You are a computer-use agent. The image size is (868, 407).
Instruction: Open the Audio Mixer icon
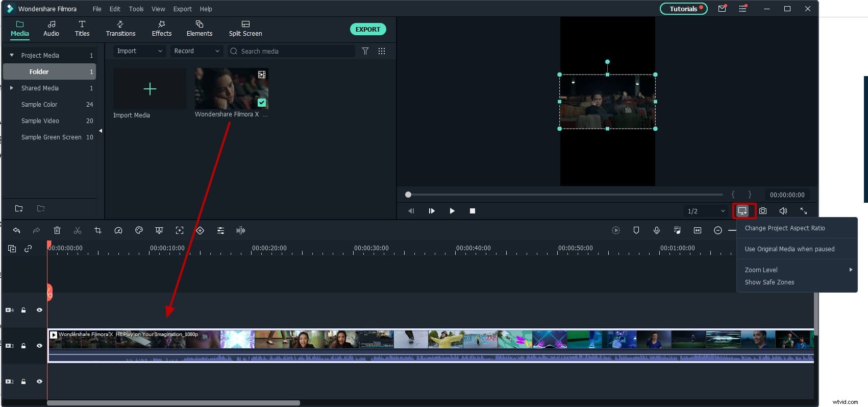(677, 230)
